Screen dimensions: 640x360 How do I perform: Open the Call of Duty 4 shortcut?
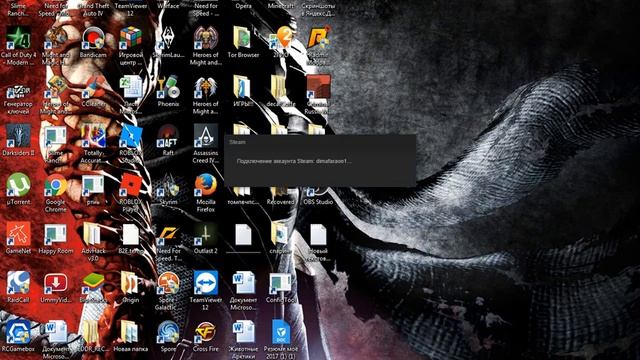click(18, 39)
